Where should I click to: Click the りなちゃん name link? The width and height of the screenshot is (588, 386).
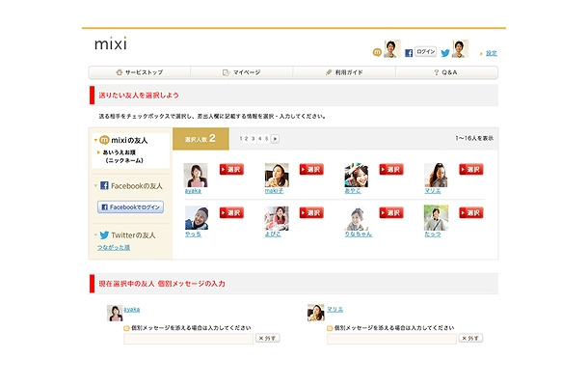point(359,234)
